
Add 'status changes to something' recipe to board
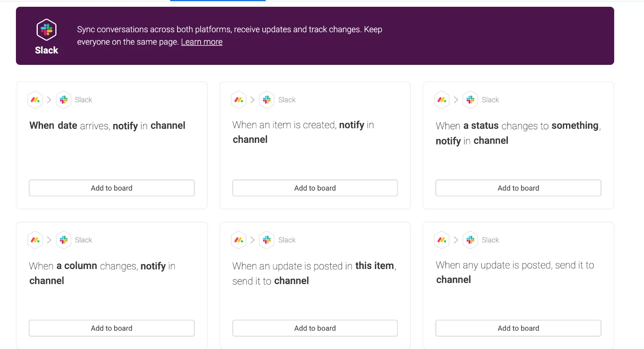point(518,188)
